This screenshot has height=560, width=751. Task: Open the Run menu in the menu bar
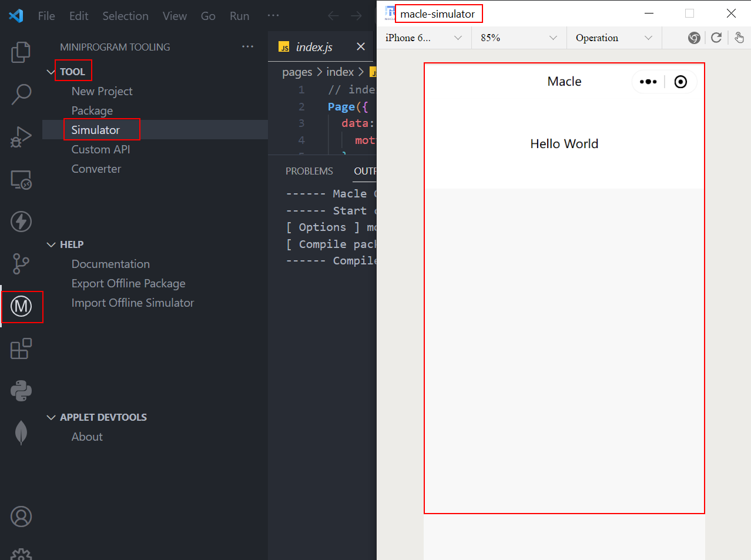239,16
